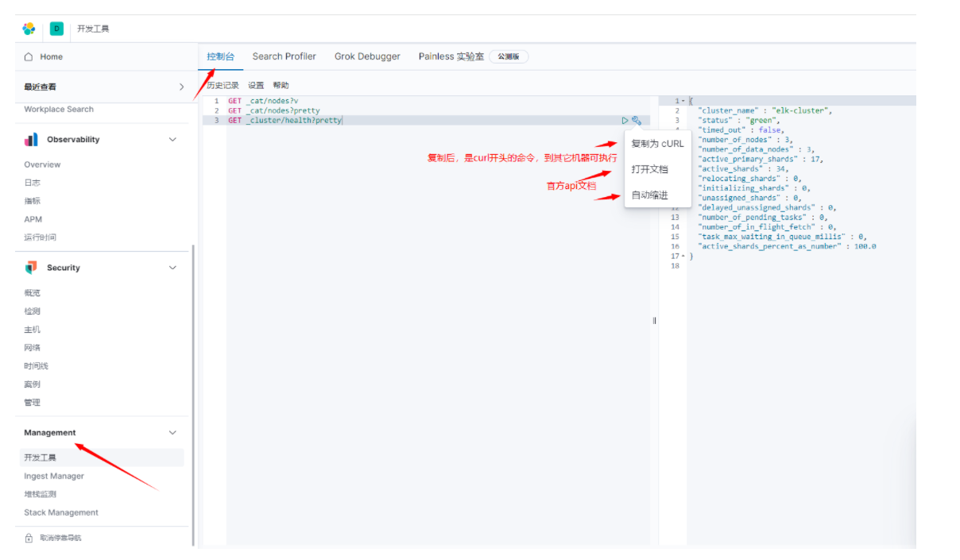960x560 pixels.
Task: Open 历史记录 in the console toolbar
Action: click(x=223, y=86)
